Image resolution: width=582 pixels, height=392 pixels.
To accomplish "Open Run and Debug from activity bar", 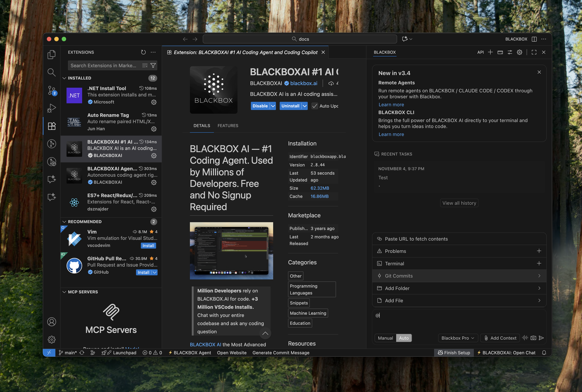I will click(x=51, y=108).
